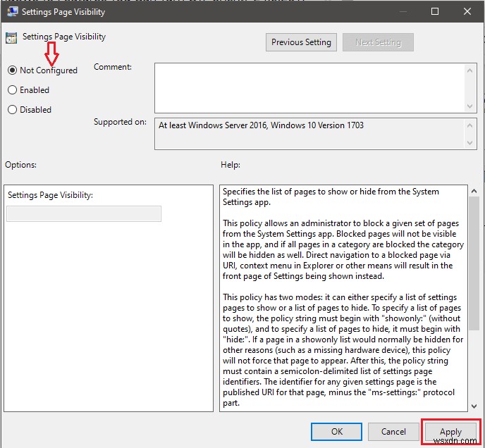Click the Supported on up scroll arrow
This screenshot has height=448, width=485.
pyautogui.click(x=469, y=125)
